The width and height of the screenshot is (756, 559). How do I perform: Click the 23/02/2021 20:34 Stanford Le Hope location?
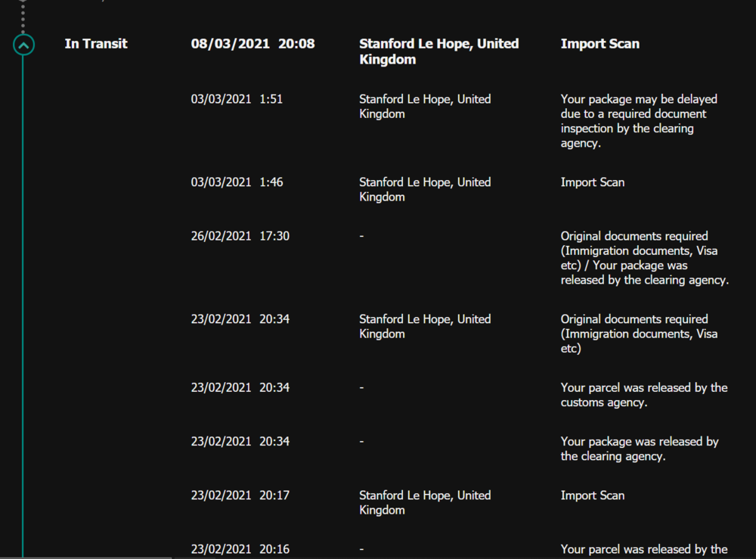pos(424,326)
